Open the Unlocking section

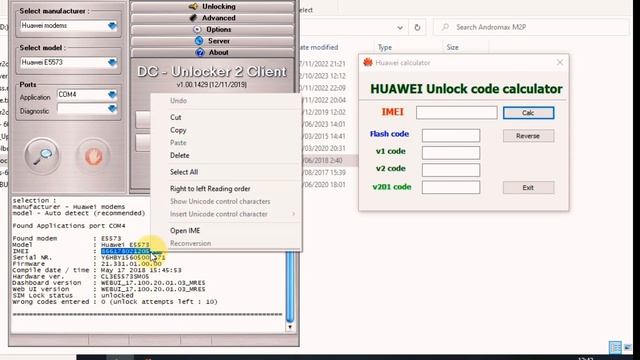coord(212,7)
